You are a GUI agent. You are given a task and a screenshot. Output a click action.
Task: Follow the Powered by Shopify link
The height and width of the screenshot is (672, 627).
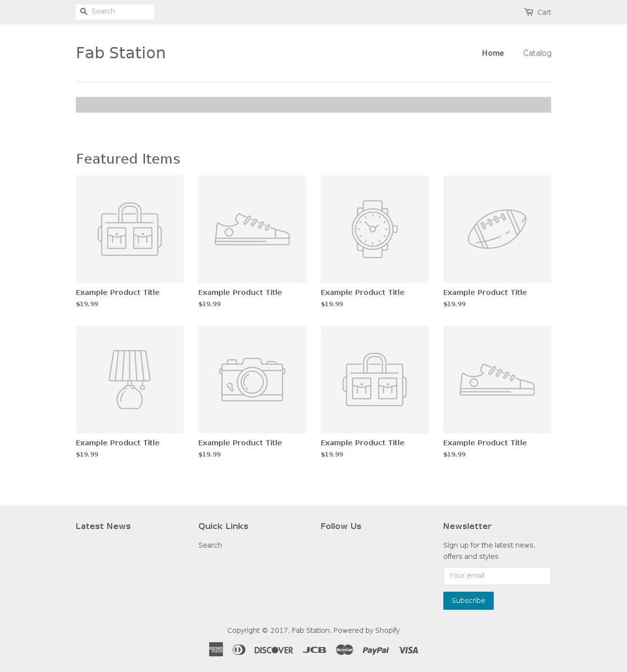click(366, 630)
